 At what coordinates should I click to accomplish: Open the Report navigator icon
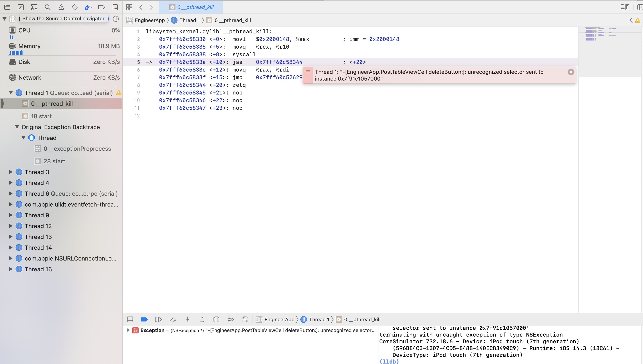[x=115, y=7]
